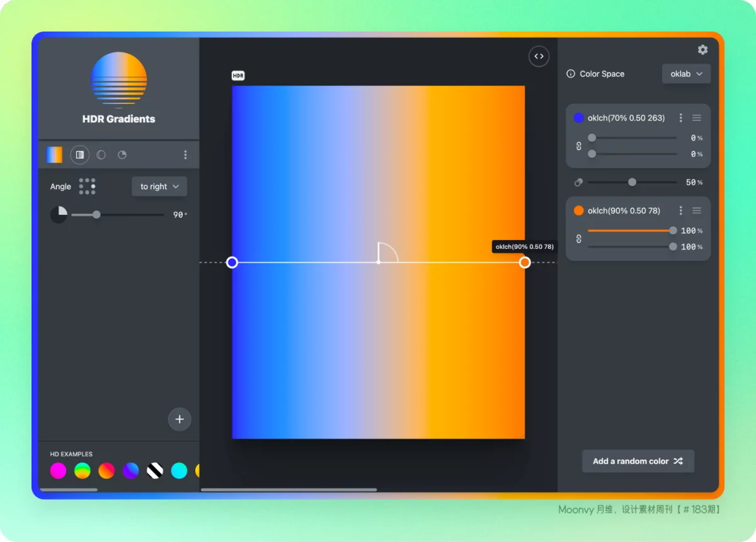The height and width of the screenshot is (542, 756).
Task: Click the blue swatch for oklch(70% 0.50 263)
Action: 578,118
